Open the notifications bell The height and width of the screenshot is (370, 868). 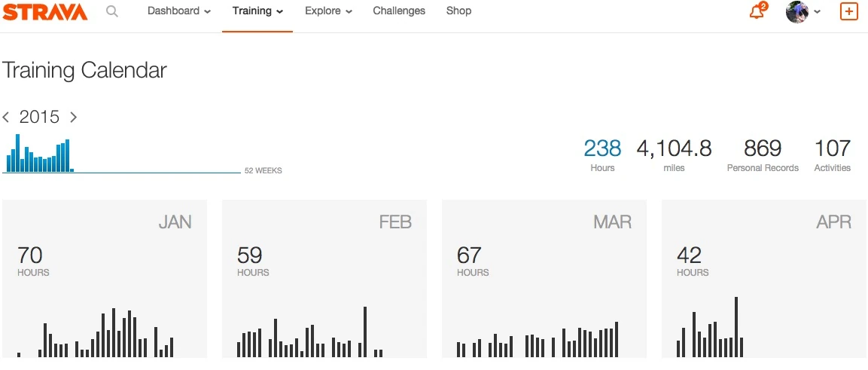pyautogui.click(x=757, y=11)
